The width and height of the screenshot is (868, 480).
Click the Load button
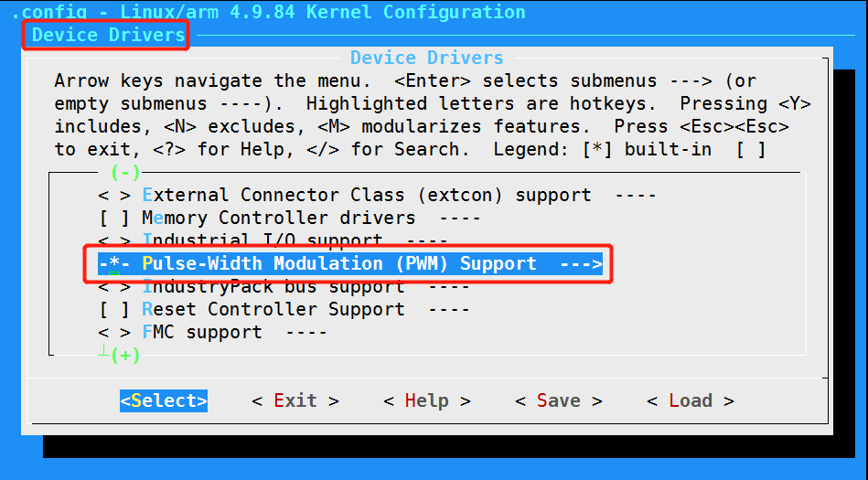690,400
